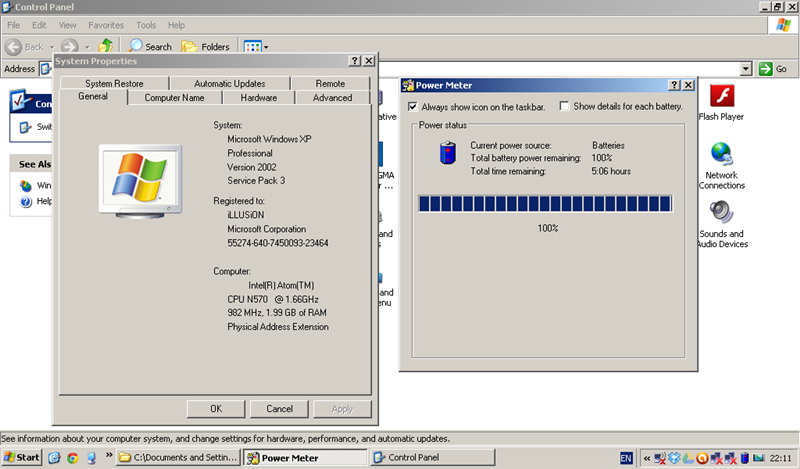Switch to C:\Documents and Settings taskbar window

[x=178, y=457]
